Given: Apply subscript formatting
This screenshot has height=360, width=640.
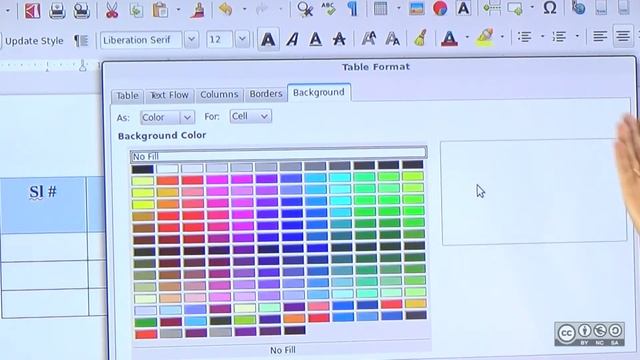Looking at the screenshot, I should tap(392, 39).
